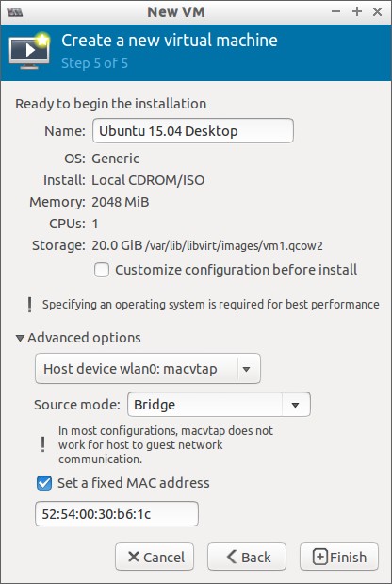Click the arrow of the network device combo box
392x584 pixels.
pyautogui.click(x=246, y=369)
